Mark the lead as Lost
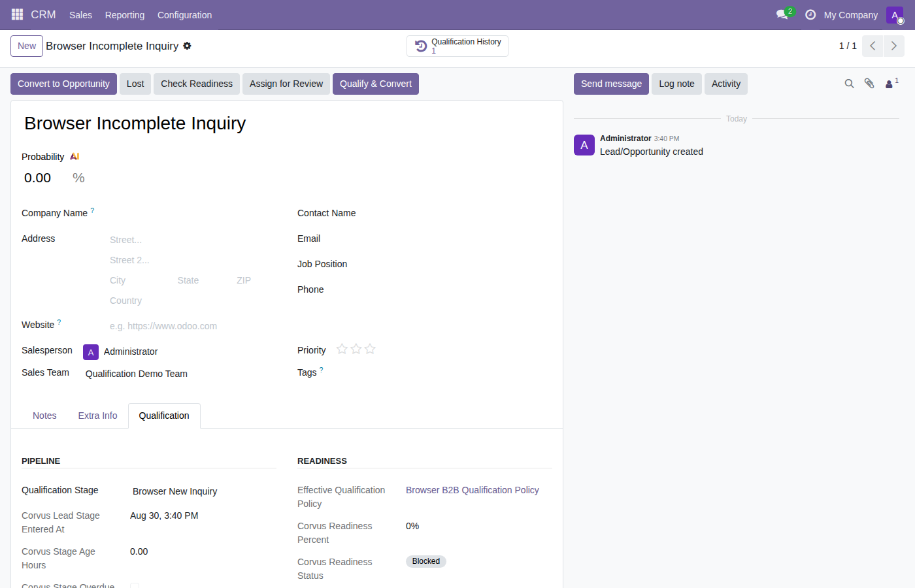The image size is (915, 588). 135,84
